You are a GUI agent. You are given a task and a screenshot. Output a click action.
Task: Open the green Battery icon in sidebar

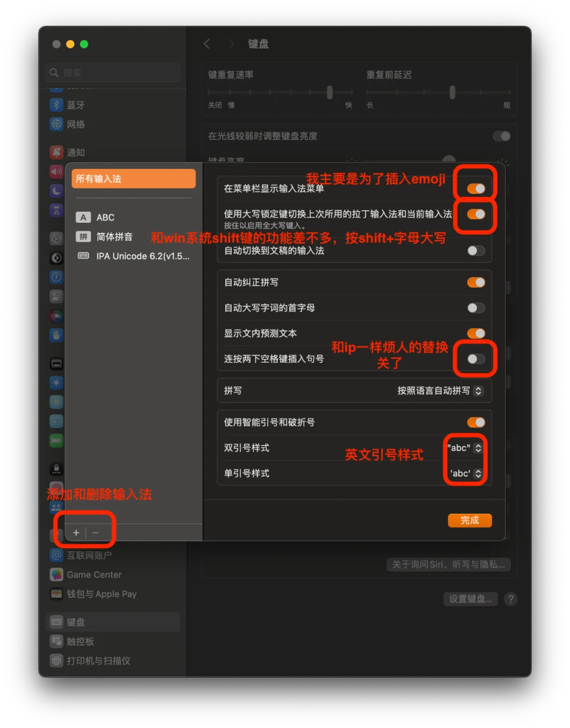(56, 440)
